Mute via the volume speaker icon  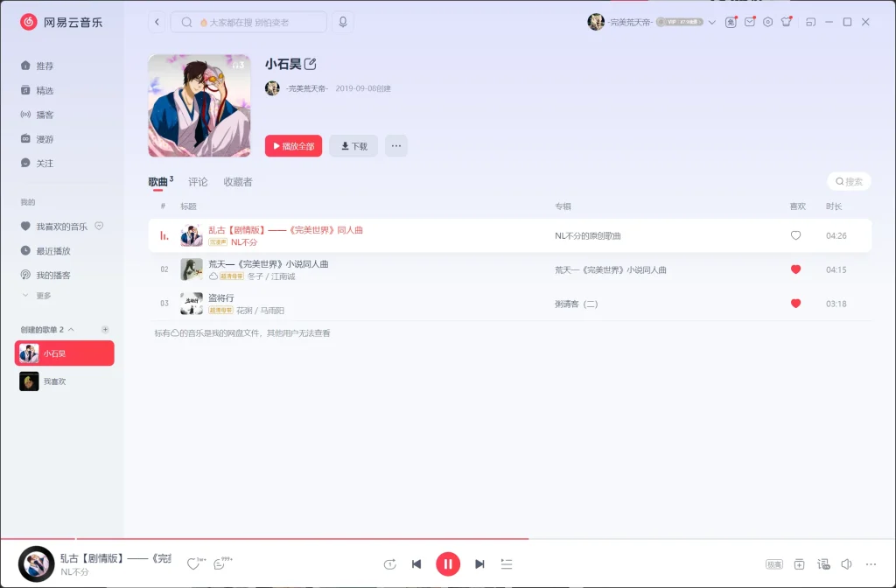pos(846,563)
